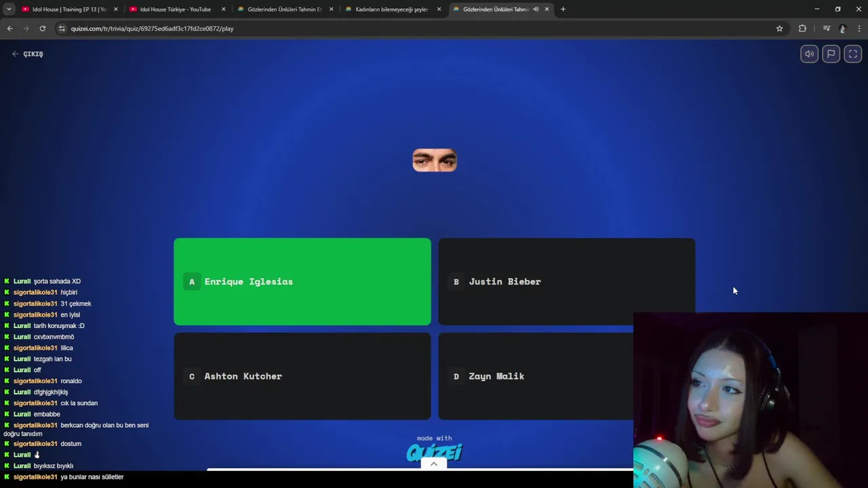The image size is (868, 488).
Task: Click chat message 'şorta sahada XD'
Action: pyautogui.click(x=57, y=281)
